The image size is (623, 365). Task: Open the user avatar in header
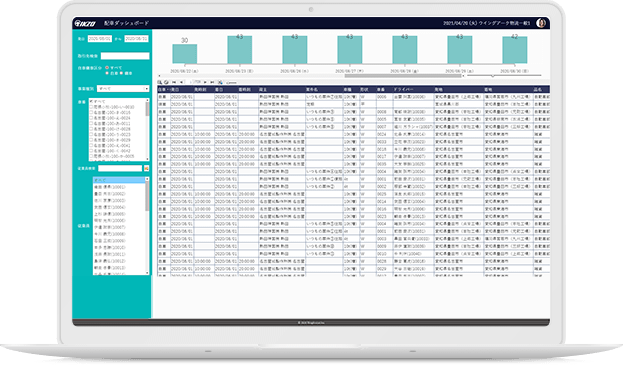coord(541,23)
